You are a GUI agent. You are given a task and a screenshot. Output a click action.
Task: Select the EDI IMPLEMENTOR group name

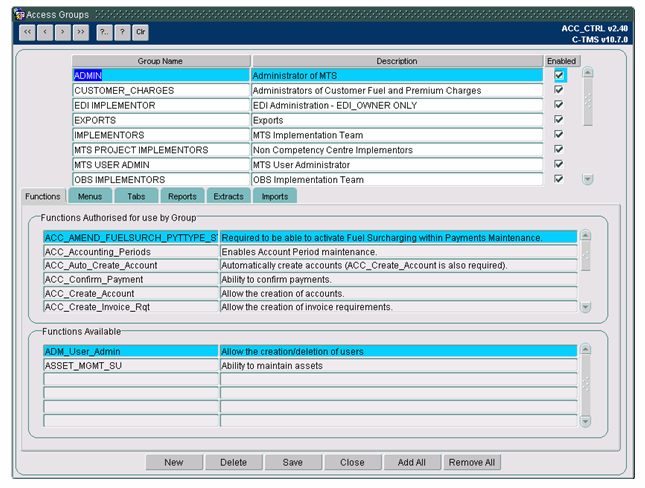pyautogui.click(x=161, y=105)
